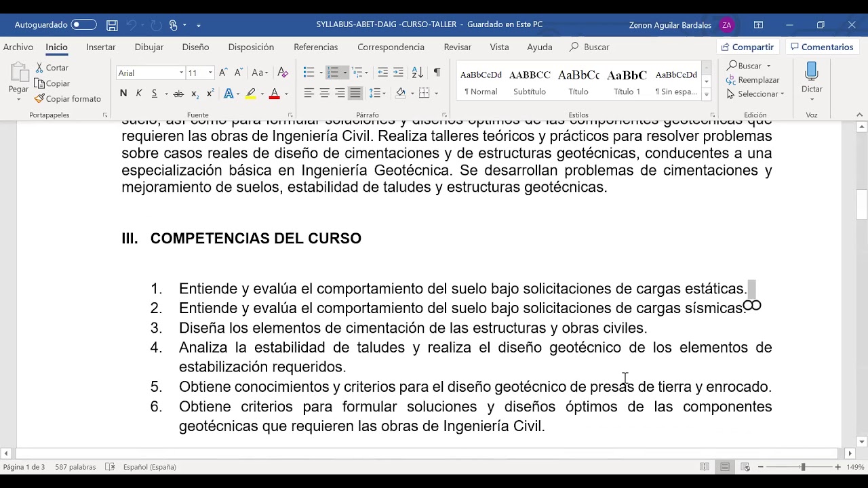Toggle underline S formatting
The height and width of the screenshot is (488, 868).
pos(155,94)
